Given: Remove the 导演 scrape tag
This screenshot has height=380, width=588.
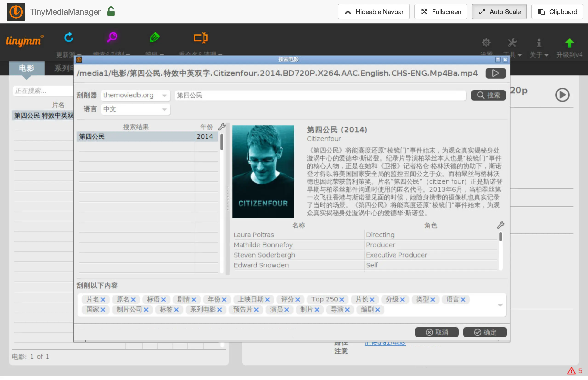Looking at the screenshot, I should pos(347,310).
